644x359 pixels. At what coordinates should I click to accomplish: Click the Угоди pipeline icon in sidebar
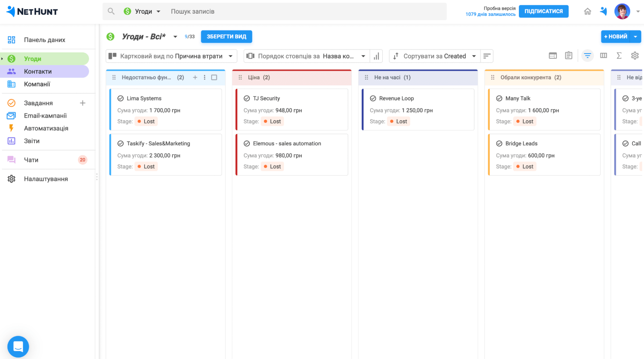[12, 58]
